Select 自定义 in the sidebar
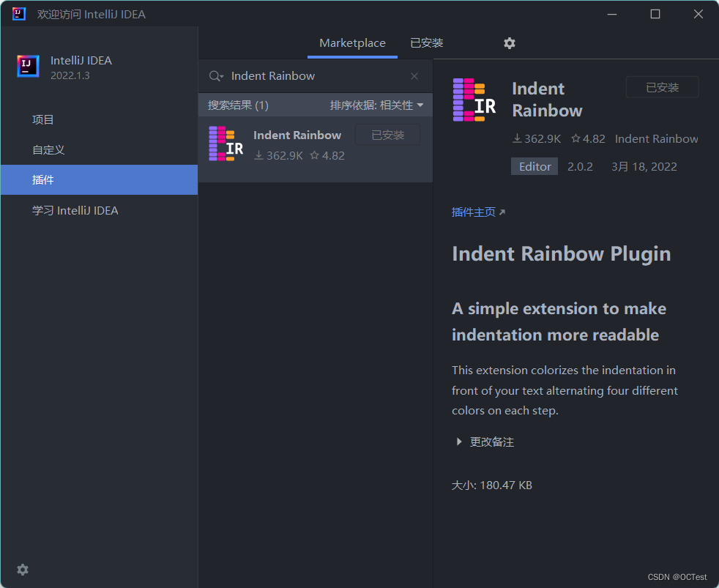 [x=99, y=150]
